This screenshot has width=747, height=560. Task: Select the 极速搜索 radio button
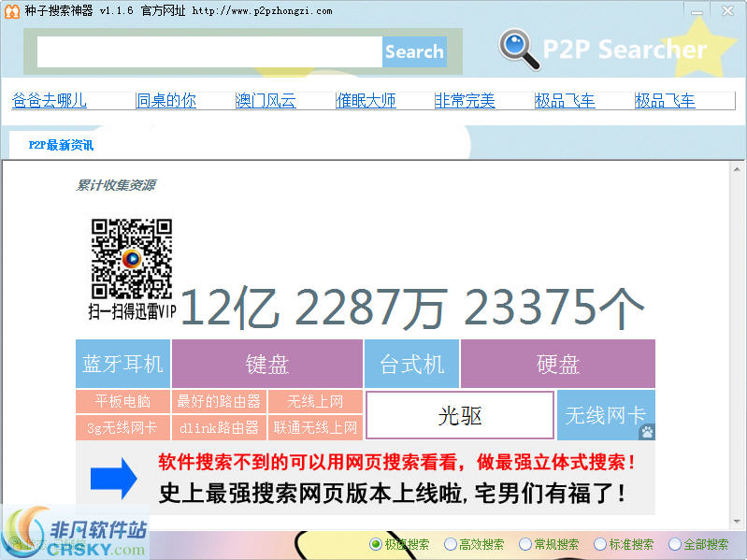point(399,544)
